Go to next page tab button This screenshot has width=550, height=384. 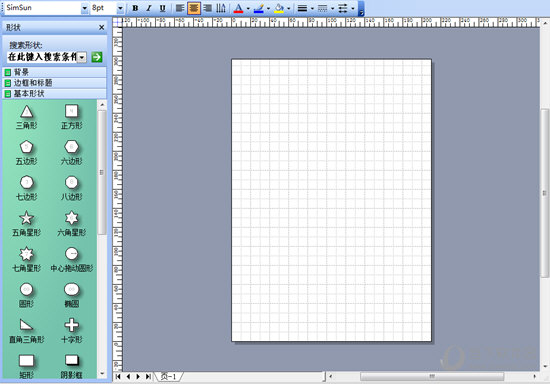coord(138,377)
